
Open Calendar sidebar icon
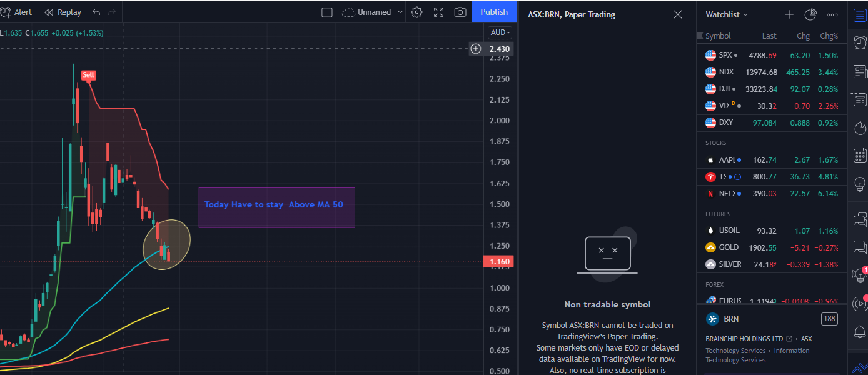coord(859,155)
